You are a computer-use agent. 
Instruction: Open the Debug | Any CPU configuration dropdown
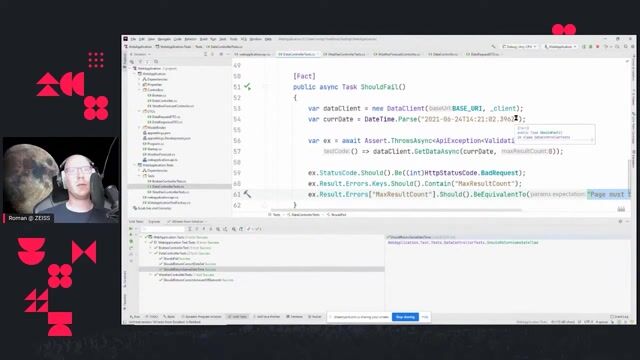pyautogui.click(x=519, y=47)
